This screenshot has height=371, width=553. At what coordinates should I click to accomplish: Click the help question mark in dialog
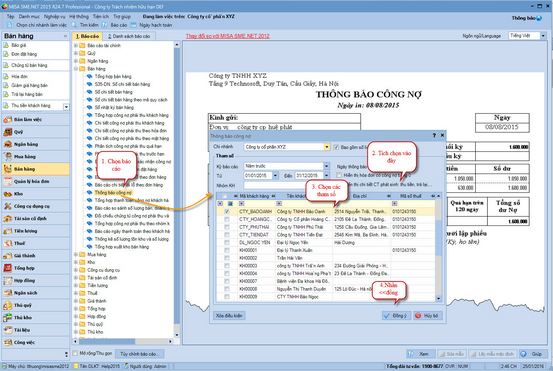click(434, 135)
